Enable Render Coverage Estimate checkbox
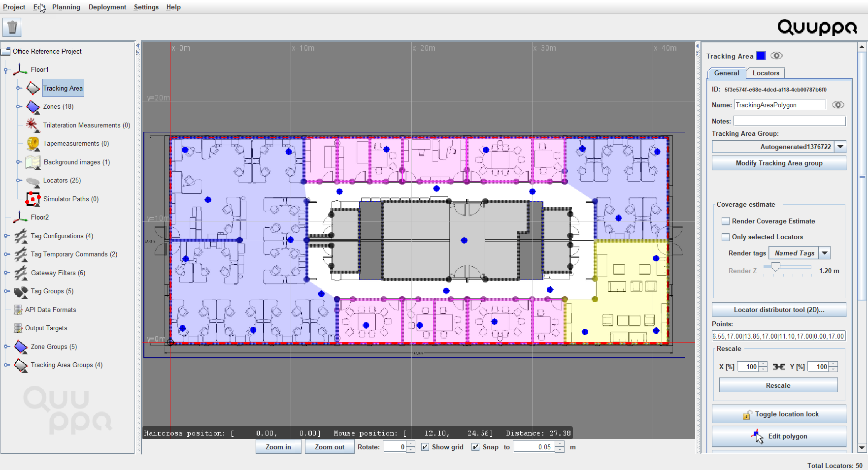Image resolution: width=868 pixels, height=470 pixels. tap(726, 221)
